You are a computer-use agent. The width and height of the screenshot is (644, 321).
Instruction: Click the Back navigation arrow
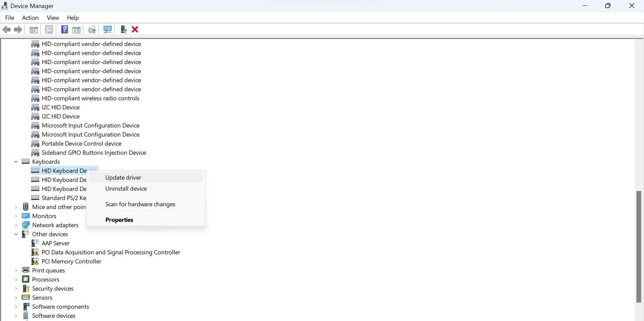(x=7, y=30)
